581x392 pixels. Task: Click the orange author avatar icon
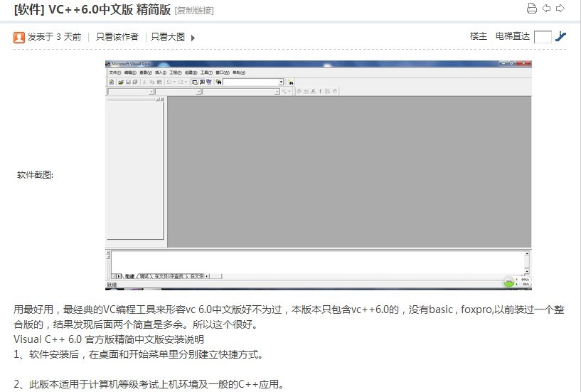[x=19, y=37]
